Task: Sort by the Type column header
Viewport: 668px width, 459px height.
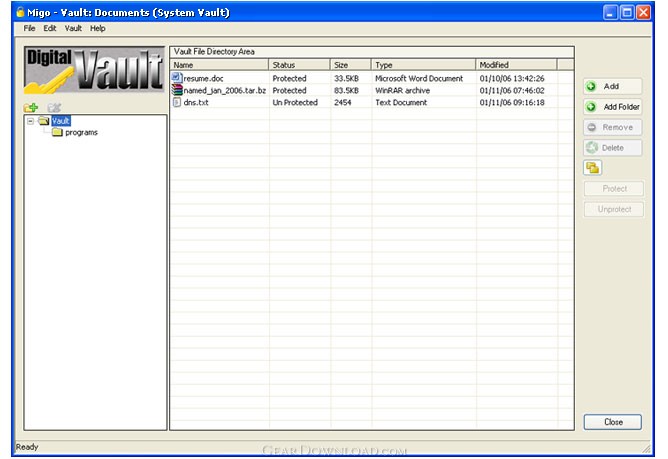Action: pos(423,65)
